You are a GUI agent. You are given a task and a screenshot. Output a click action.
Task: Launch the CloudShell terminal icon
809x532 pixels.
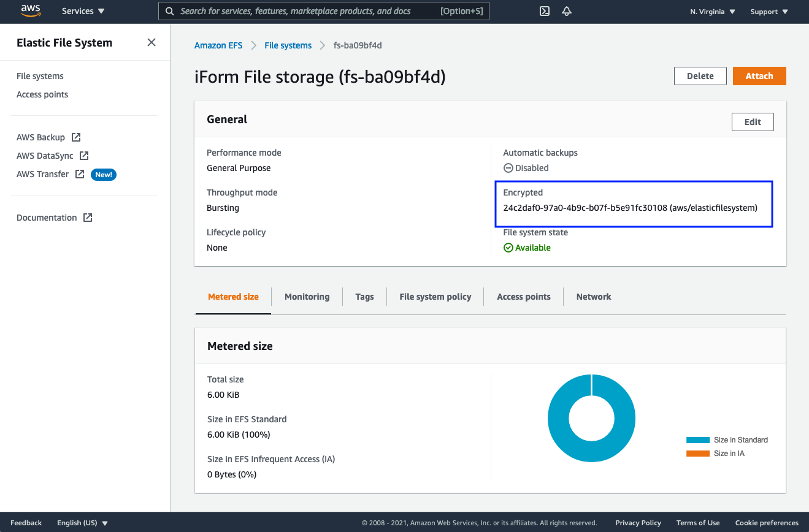[544, 11]
